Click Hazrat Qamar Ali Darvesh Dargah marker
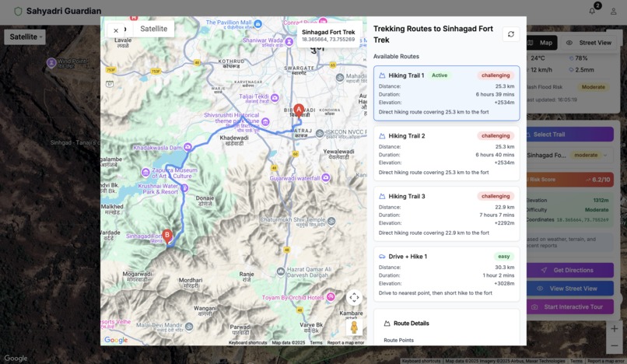Viewport: 627px width, 364px height. pyautogui.click(x=281, y=272)
